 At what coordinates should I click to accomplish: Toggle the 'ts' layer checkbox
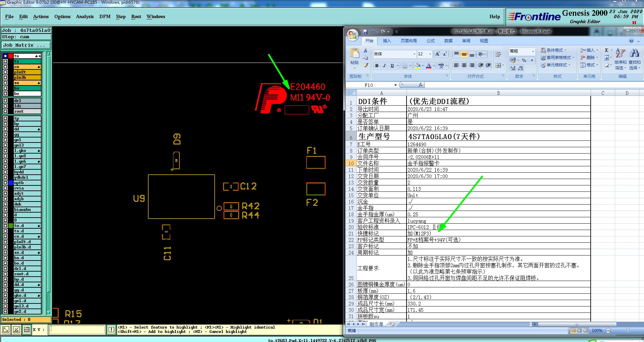(x=5, y=61)
